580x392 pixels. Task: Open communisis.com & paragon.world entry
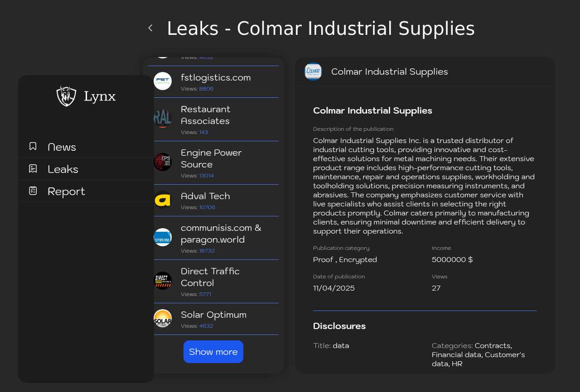click(213, 238)
